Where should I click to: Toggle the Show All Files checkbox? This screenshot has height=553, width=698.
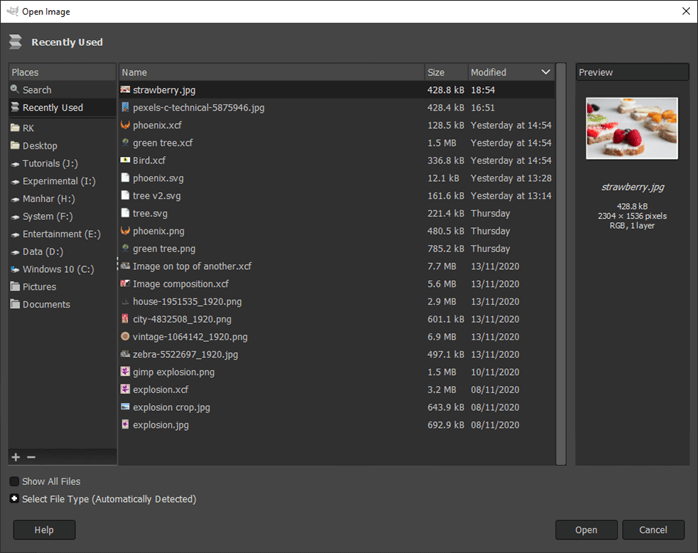point(14,481)
